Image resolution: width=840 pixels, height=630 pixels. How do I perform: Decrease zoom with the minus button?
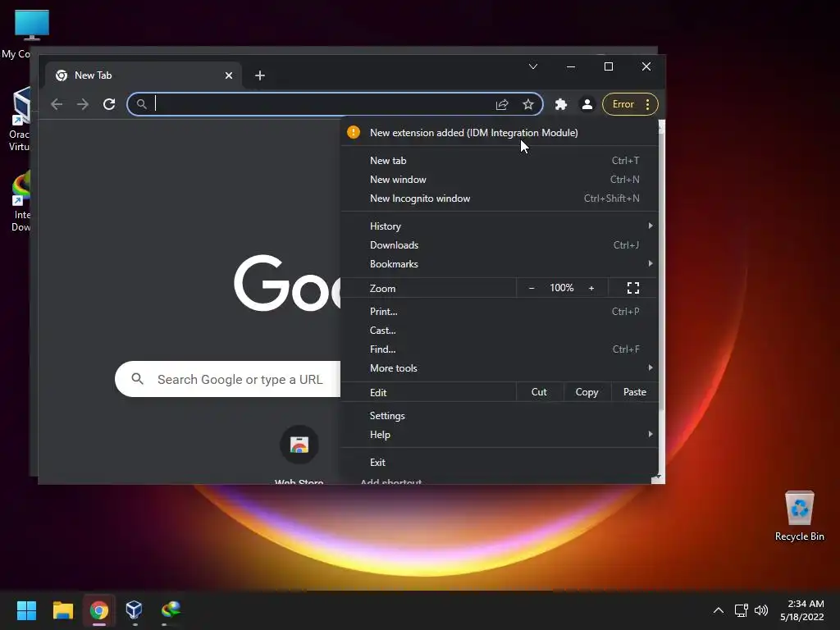click(x=532, y=288)
